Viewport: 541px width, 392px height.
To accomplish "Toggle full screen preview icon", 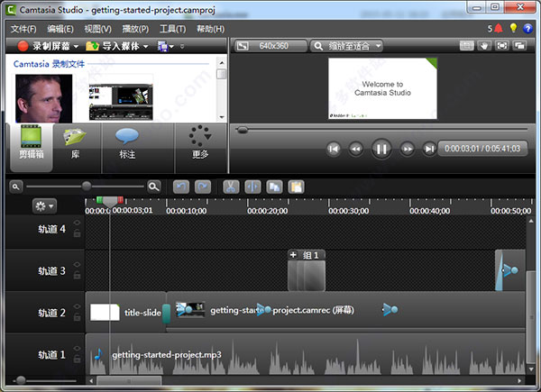I will pos(502,46).
